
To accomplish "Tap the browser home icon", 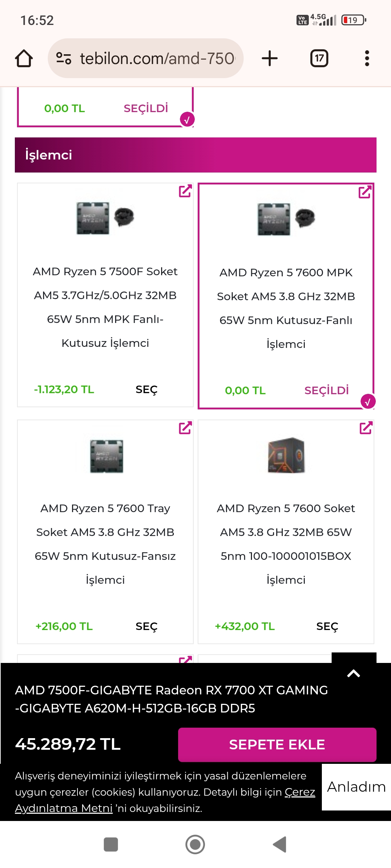I will coord(24,58).
